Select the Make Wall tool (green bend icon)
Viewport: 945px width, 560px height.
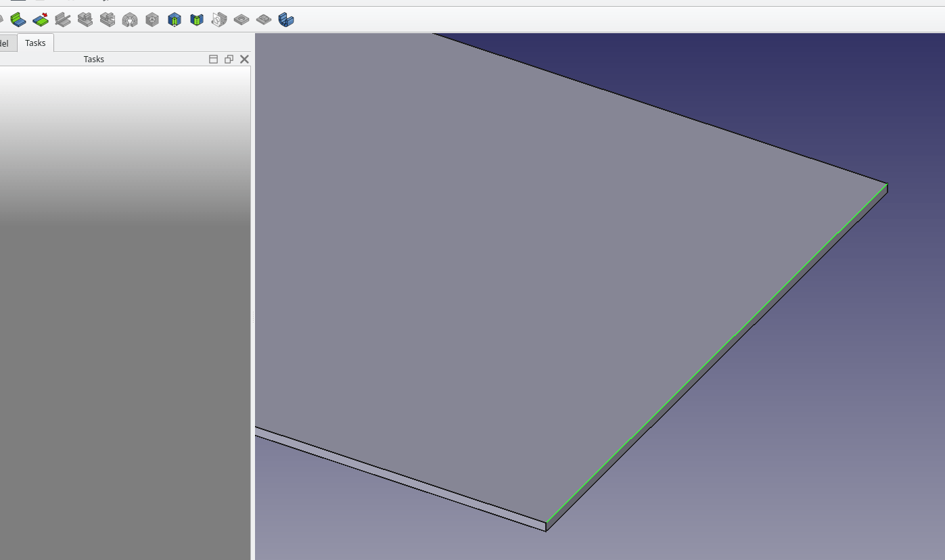[x=18, y=20]
